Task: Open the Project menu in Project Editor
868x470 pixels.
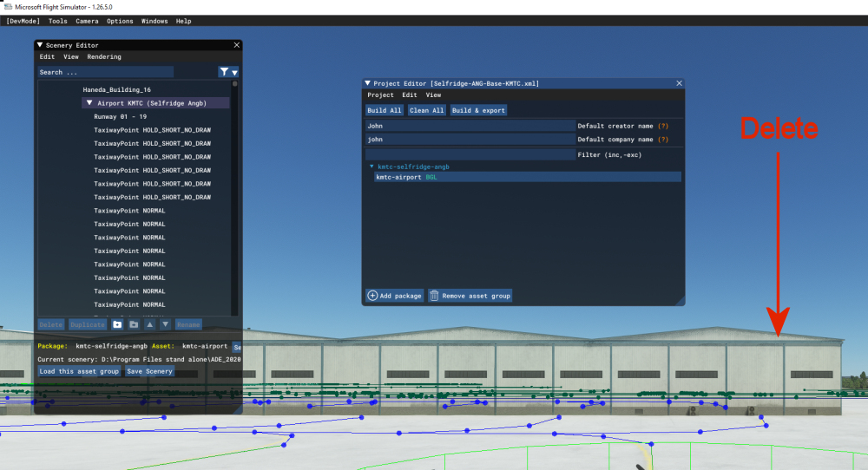Action: tap(380, 95)
